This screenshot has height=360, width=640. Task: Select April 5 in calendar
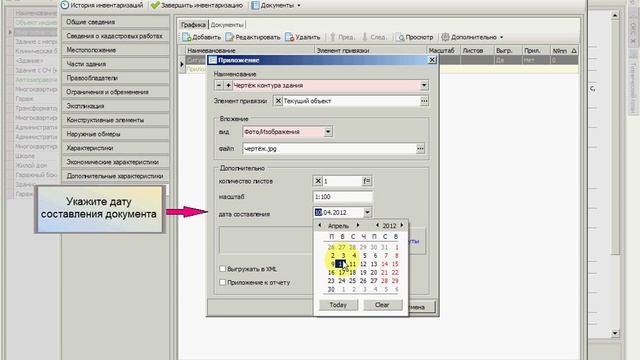click(364, 256)
